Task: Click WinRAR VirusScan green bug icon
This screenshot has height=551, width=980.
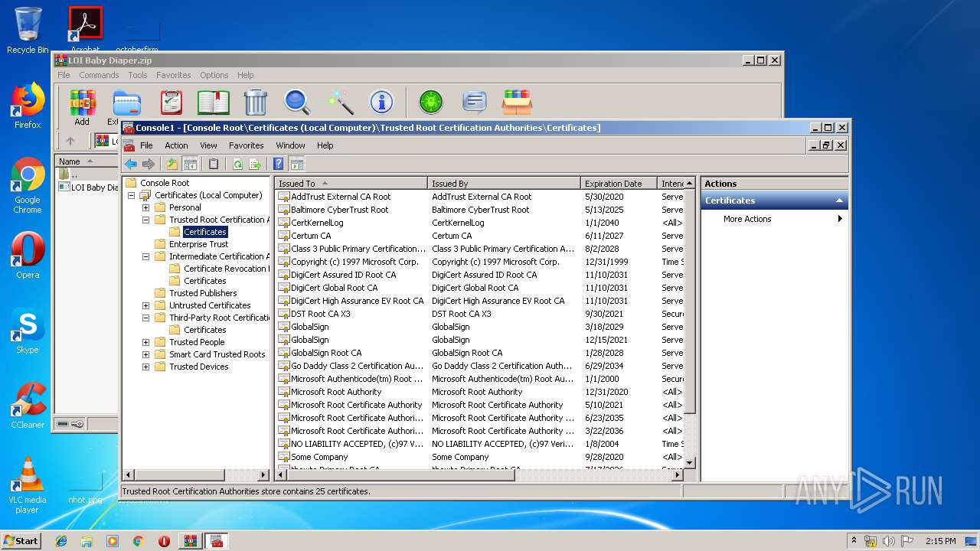Action: click(431, 102)
